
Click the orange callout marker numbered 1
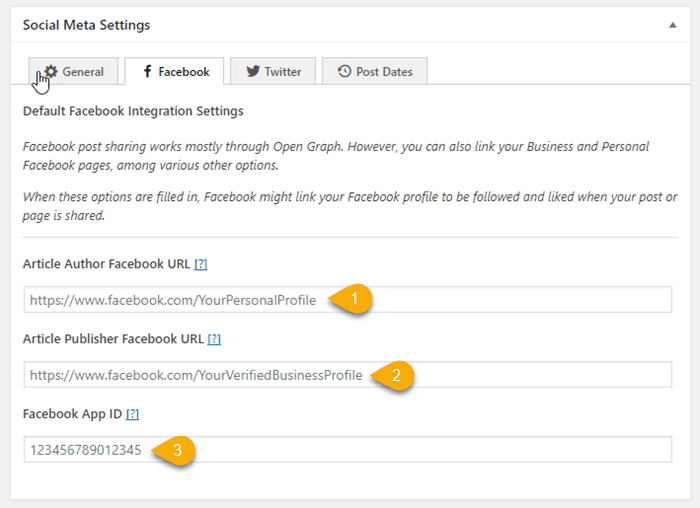(353, 299)
